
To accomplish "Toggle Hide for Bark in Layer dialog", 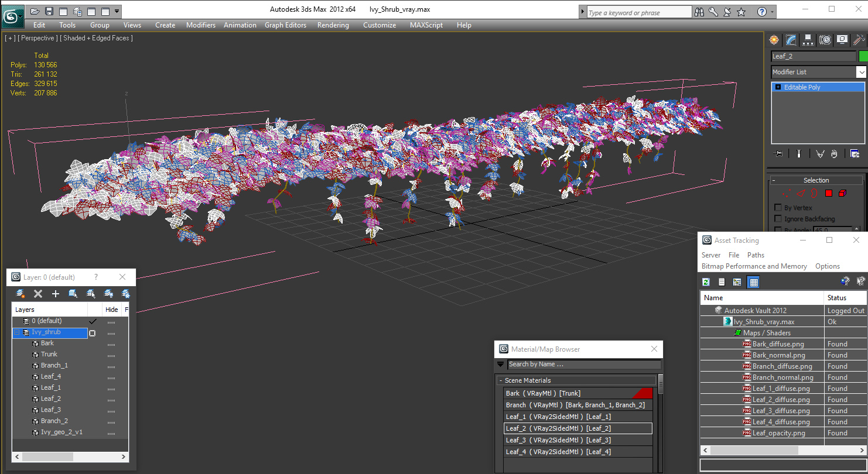I will [x=111, y=344].
